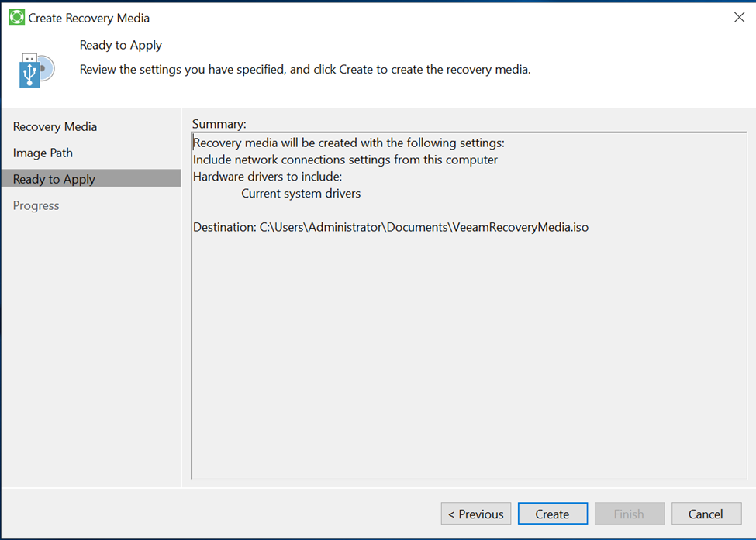Click the 'Include network connections settings' line

point(345,160)
